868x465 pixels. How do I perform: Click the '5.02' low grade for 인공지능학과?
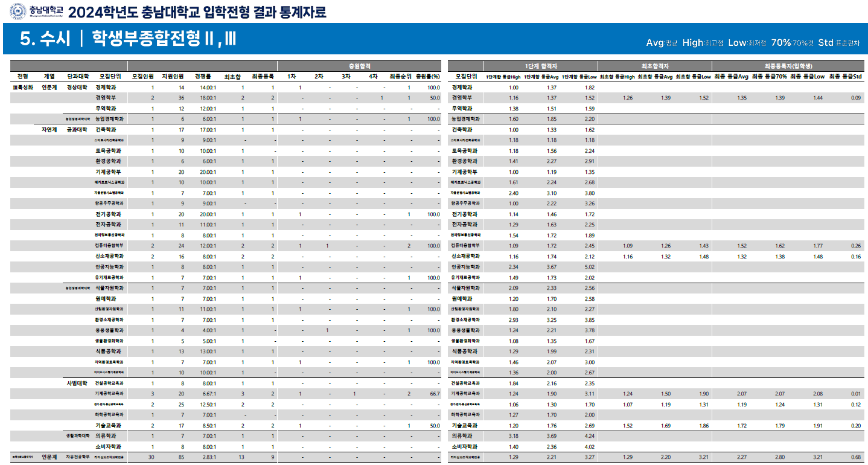590,267
